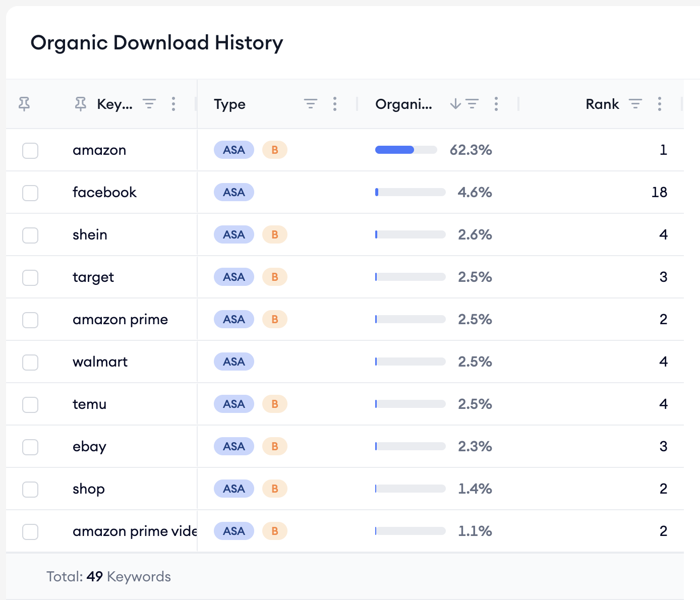Check the shop row checkbox
700x600 pixels.
30,489
